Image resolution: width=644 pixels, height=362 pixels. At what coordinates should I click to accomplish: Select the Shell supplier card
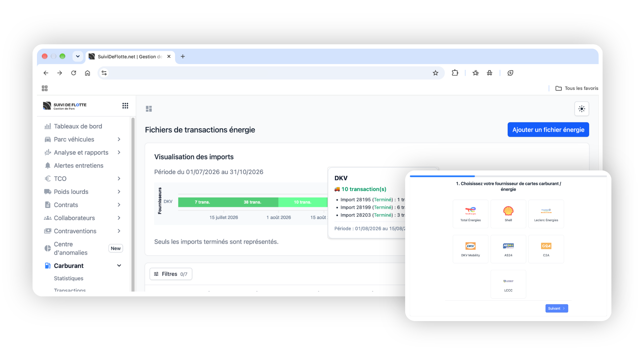tap(508, 214)
